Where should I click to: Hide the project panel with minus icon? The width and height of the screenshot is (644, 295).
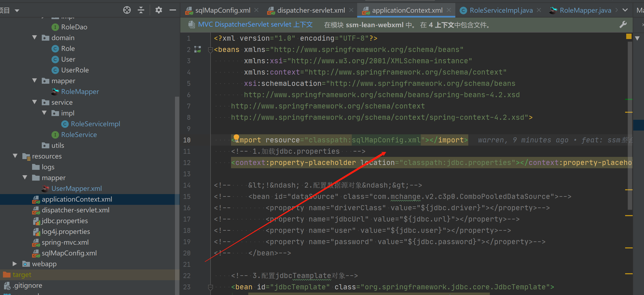(173, 10)
